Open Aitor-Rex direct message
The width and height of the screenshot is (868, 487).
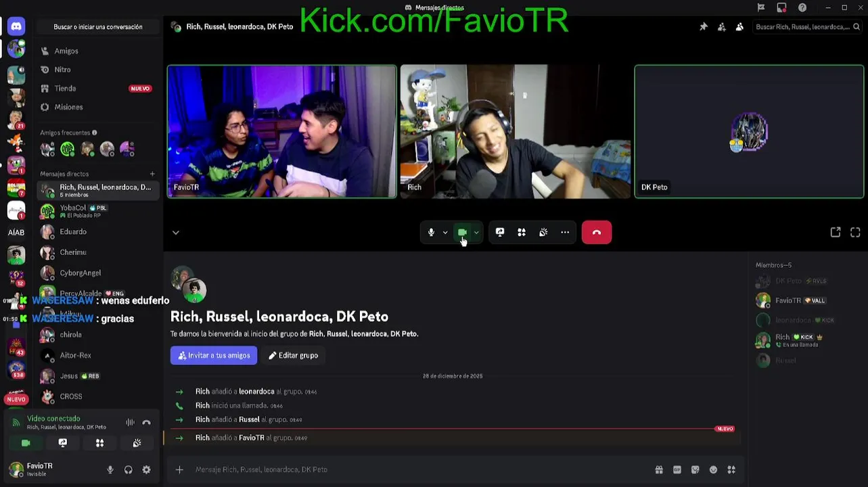(x=97, y=355)
